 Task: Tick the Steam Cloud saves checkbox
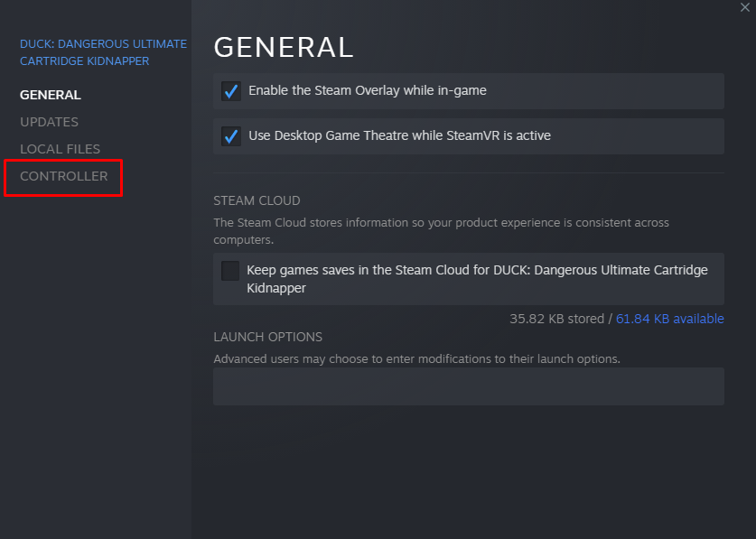pos(231,271)
